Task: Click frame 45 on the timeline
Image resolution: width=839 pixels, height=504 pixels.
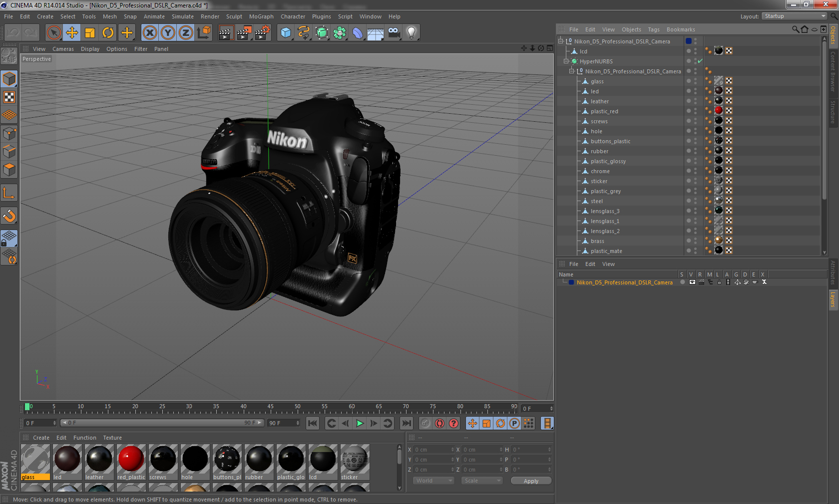Action: coord(270,408)
